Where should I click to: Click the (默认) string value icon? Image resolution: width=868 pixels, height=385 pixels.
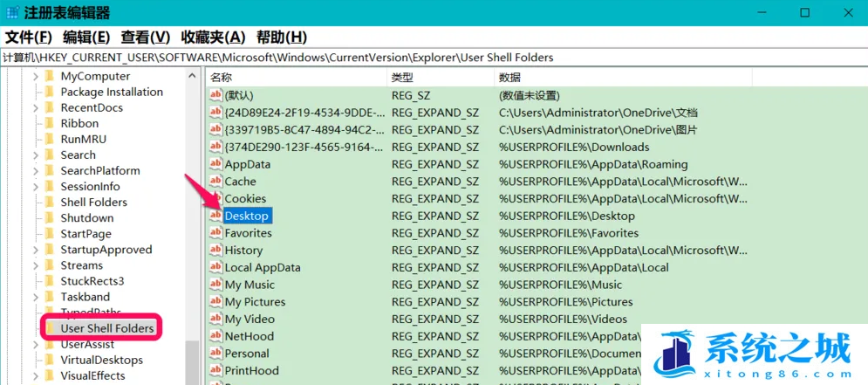(x=215, y=95)
